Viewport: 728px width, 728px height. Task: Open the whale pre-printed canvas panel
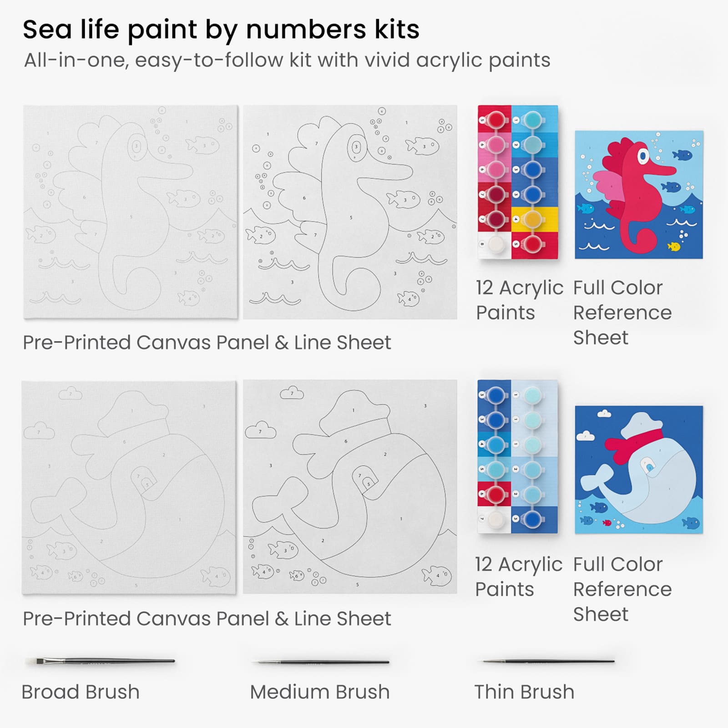click(129, 487)
